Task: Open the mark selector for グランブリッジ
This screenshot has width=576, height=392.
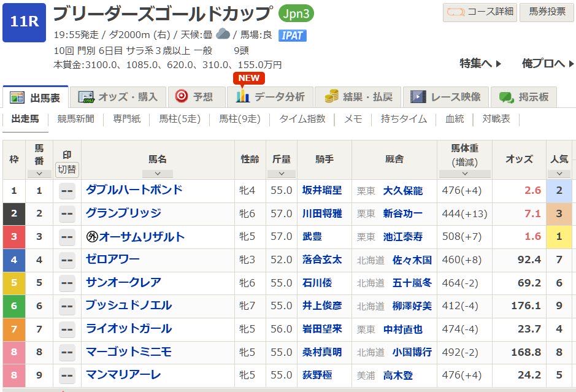Action: pyautogui.click(x=67, y=214)
